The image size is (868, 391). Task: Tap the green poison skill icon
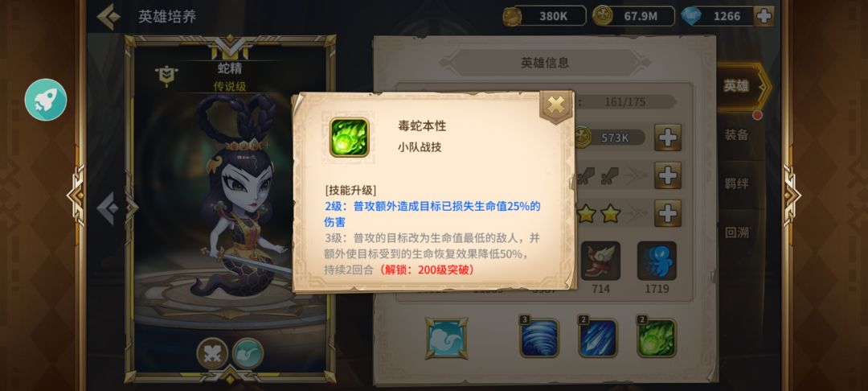[657, 338]
